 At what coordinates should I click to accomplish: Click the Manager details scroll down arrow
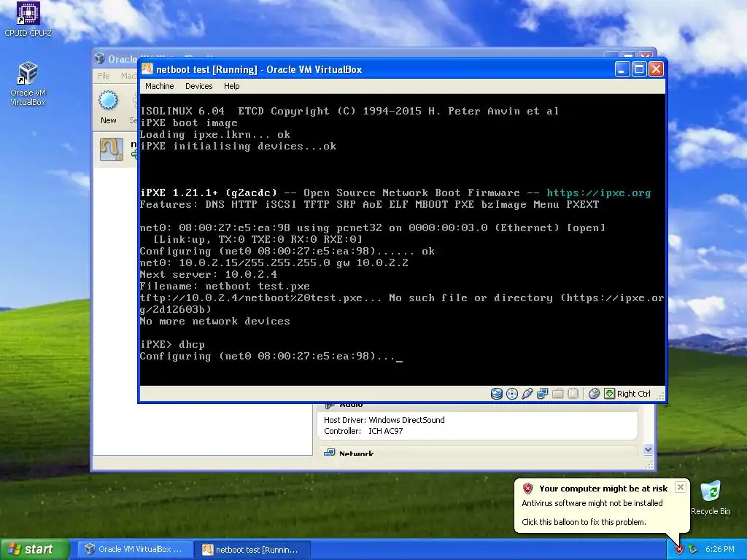[648, 449]
